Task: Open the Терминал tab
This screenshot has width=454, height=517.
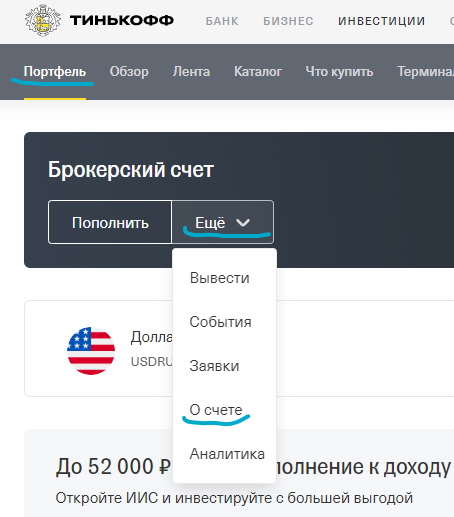Action: (425, 71)
